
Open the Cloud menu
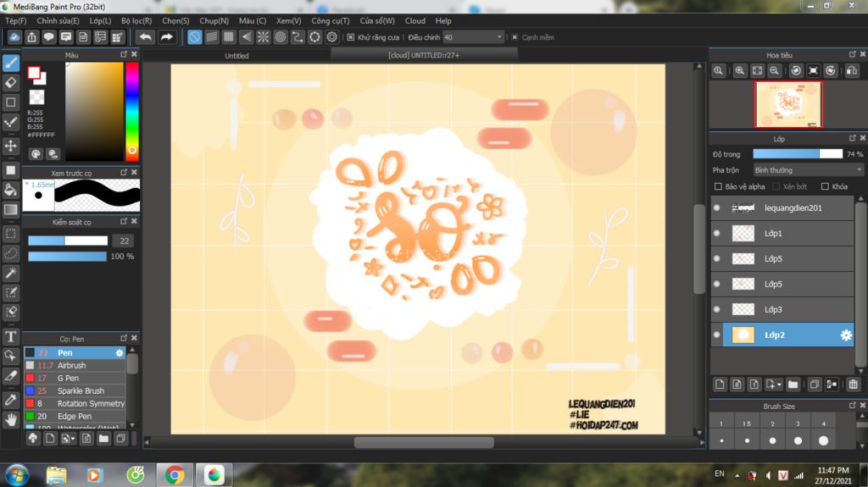click(415, 20)
